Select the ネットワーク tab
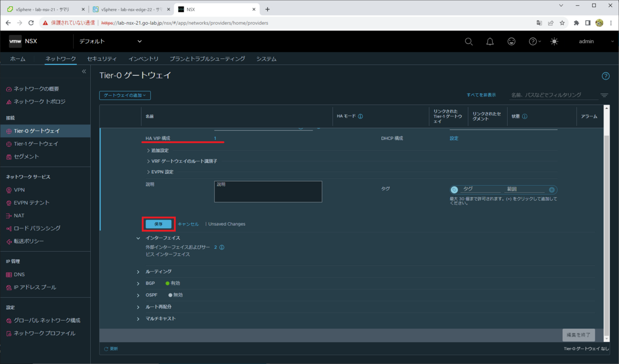 61,59
